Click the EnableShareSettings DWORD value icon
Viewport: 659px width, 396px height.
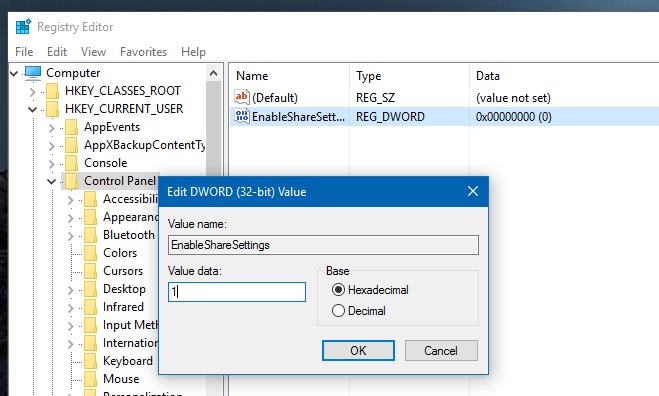(x=242, y=116)
